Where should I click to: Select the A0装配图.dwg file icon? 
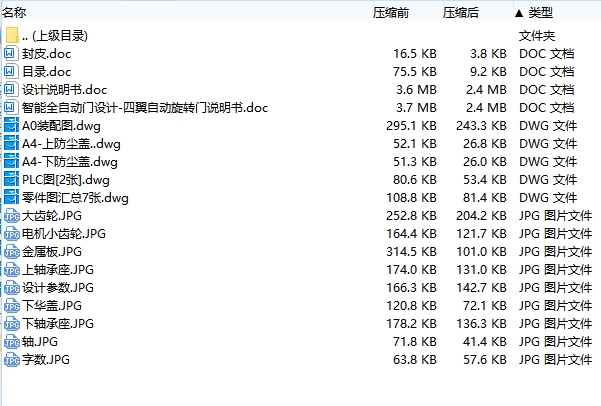[11, 125]
